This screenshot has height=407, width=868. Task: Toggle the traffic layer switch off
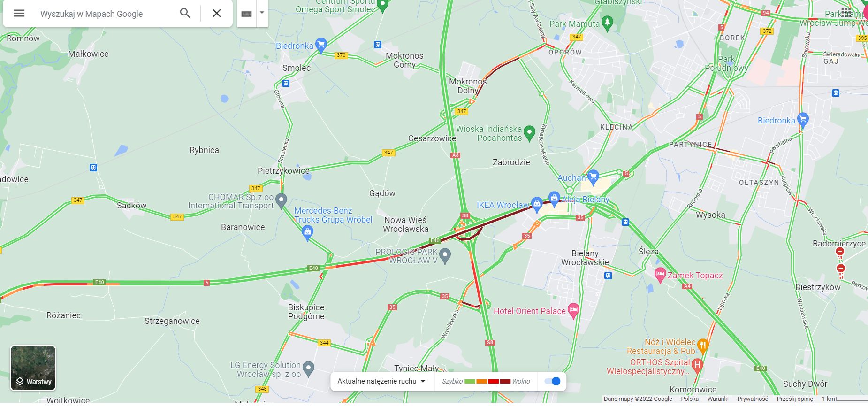552,381
